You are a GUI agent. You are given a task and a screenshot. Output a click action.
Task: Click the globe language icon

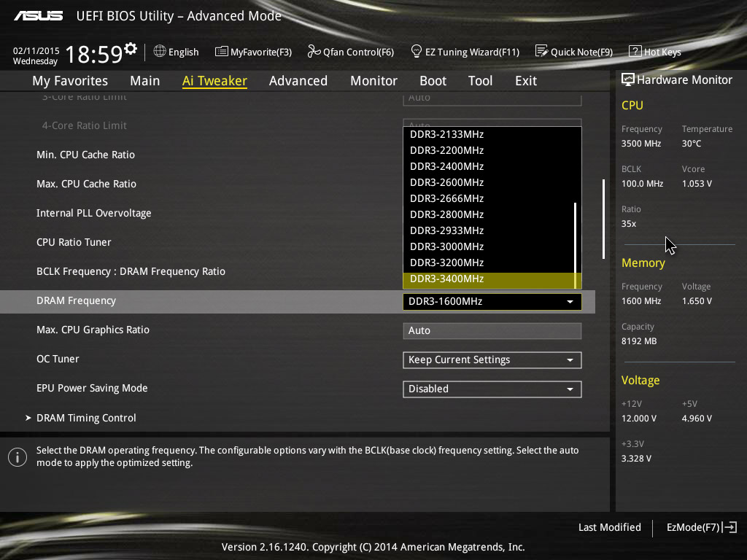[160, 51]
